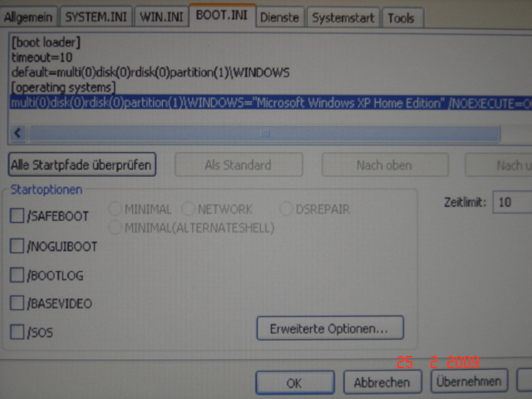Confirm with the OK button
The width and height of the screenshot is (532, 399).
tap(293, 383)
